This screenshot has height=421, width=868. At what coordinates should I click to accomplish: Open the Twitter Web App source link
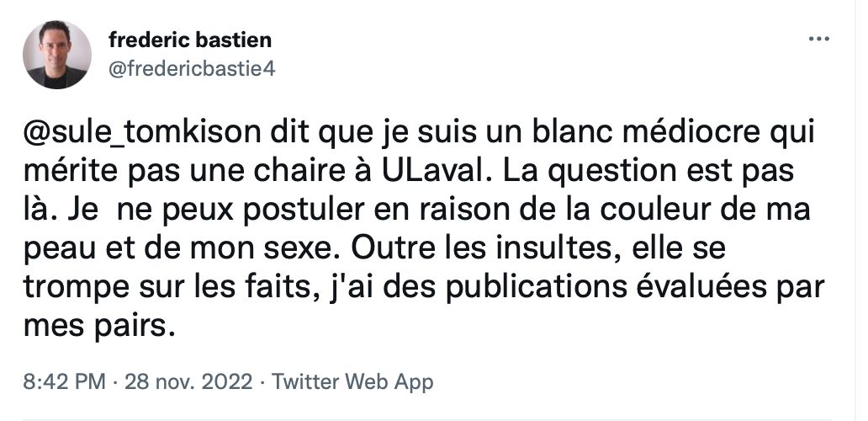click(x=352, y=381)
